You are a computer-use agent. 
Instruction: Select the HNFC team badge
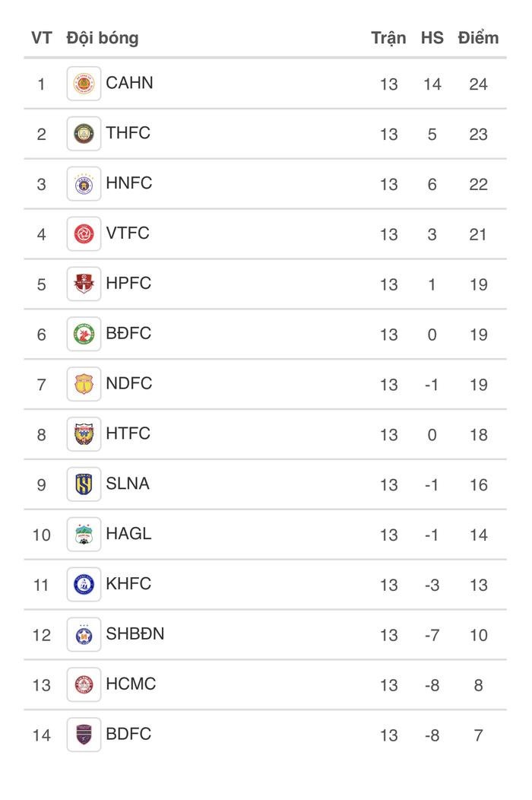point(84,184)
